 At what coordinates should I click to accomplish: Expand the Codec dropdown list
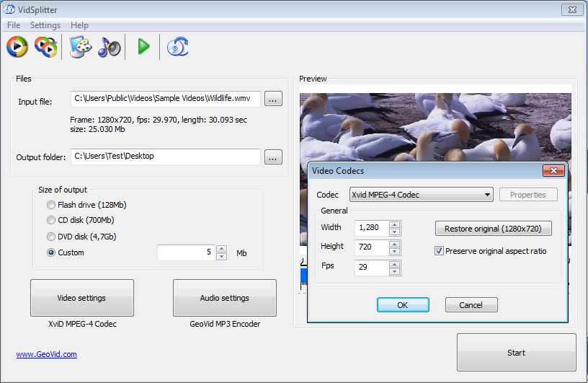point(487,195)
